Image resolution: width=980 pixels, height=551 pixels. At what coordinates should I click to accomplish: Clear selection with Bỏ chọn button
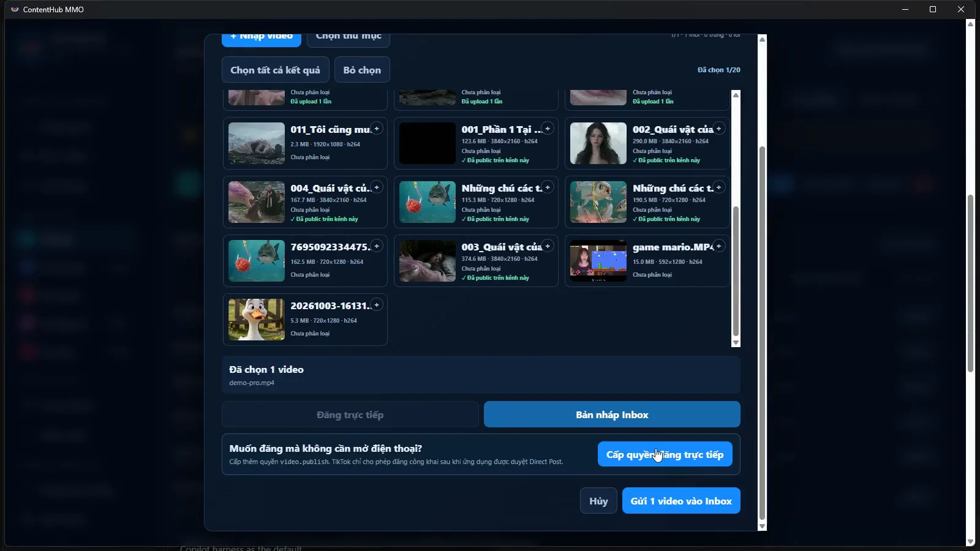pyautogui.click(x=362, y=70)
